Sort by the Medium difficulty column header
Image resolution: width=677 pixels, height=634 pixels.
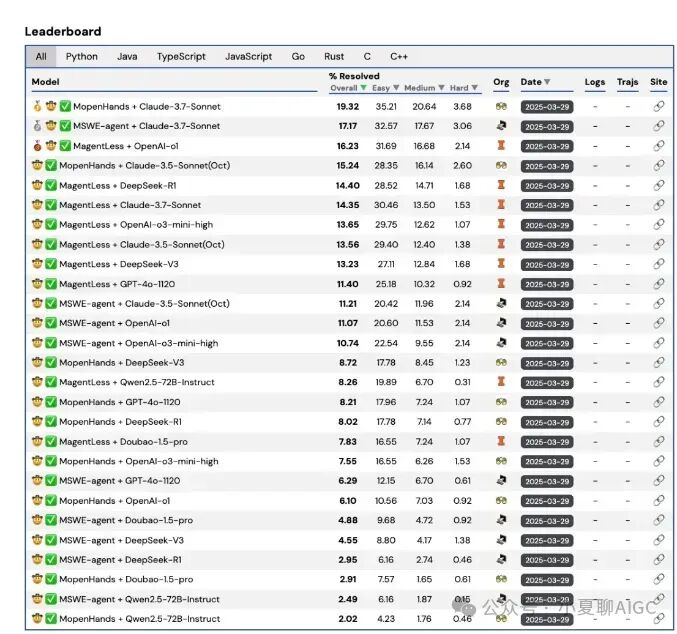420,89
